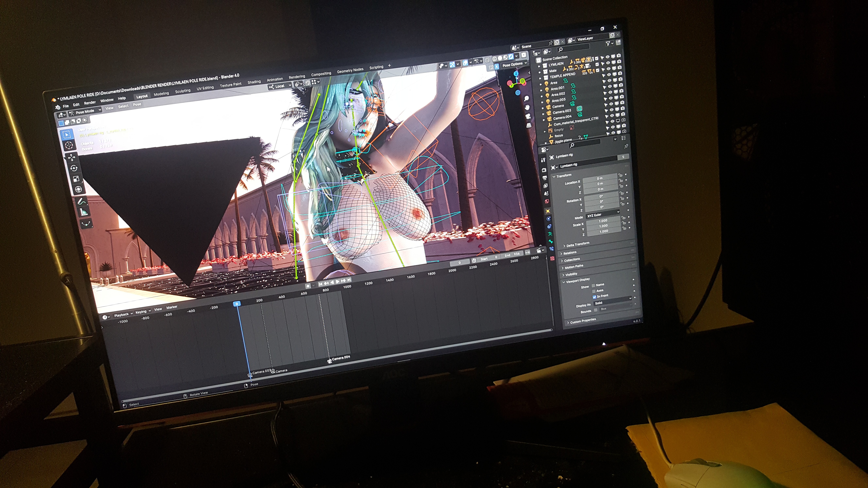The width and height of the screenshot is (868, 488).
Task: Activate the 3D Cursor tool
Action: point(69,145)
